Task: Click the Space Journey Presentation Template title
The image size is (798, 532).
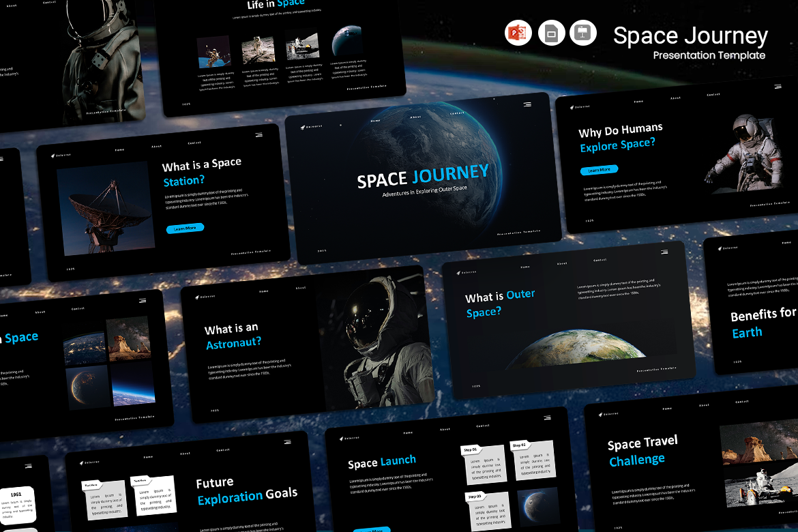Action: 690,42
